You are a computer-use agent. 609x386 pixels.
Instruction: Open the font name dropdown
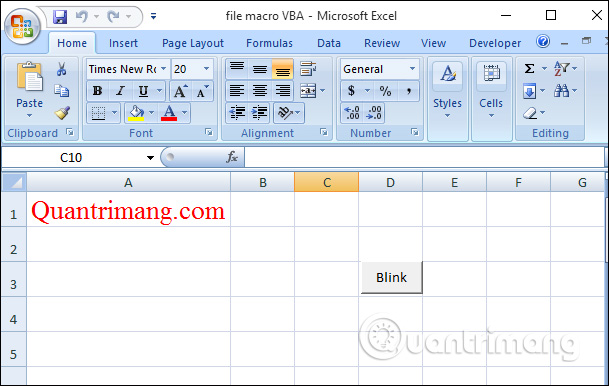164,69
